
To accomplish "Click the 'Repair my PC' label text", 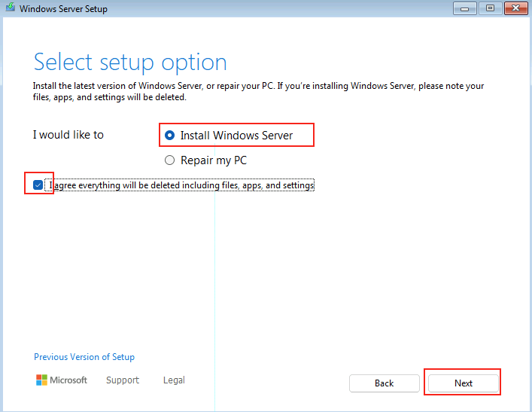I will 214,160.
